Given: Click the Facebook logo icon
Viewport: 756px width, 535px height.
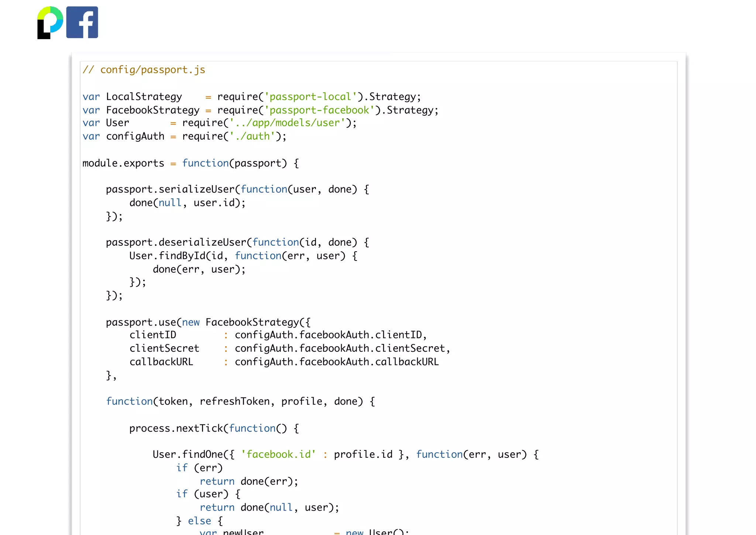Looking at the screenshot, I should coord(82,23).
